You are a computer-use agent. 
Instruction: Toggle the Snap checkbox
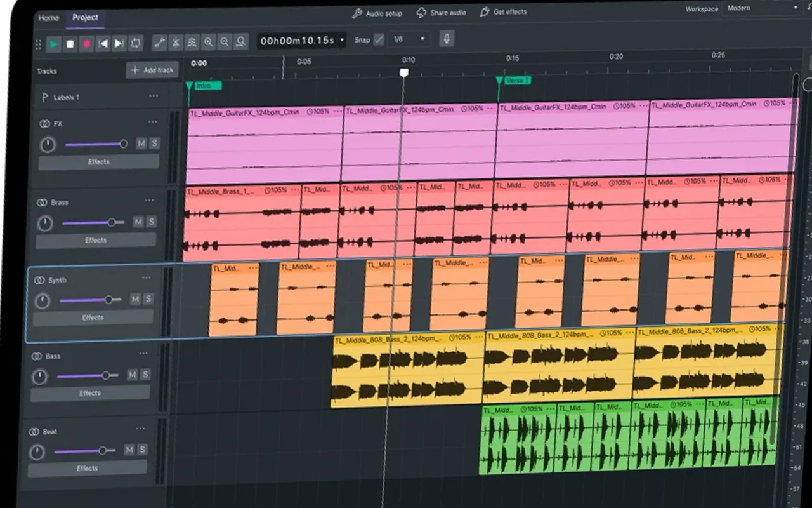379,39
